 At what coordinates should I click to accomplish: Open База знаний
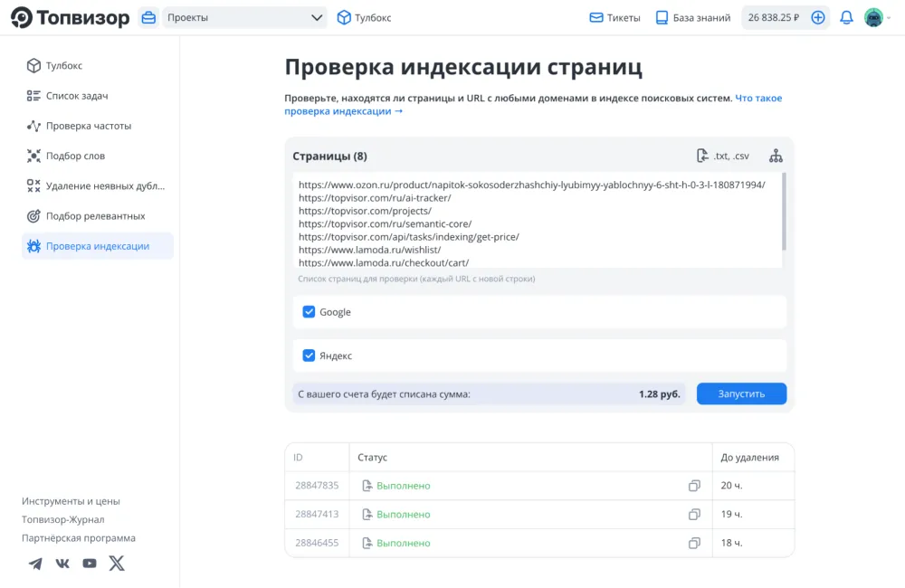(x=693, y=18)
